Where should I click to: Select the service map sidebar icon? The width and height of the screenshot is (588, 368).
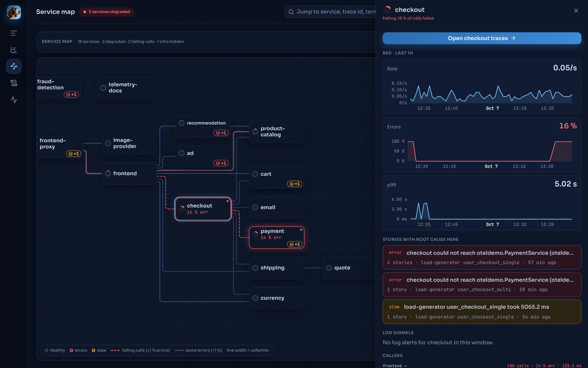[x=14, y=66]
